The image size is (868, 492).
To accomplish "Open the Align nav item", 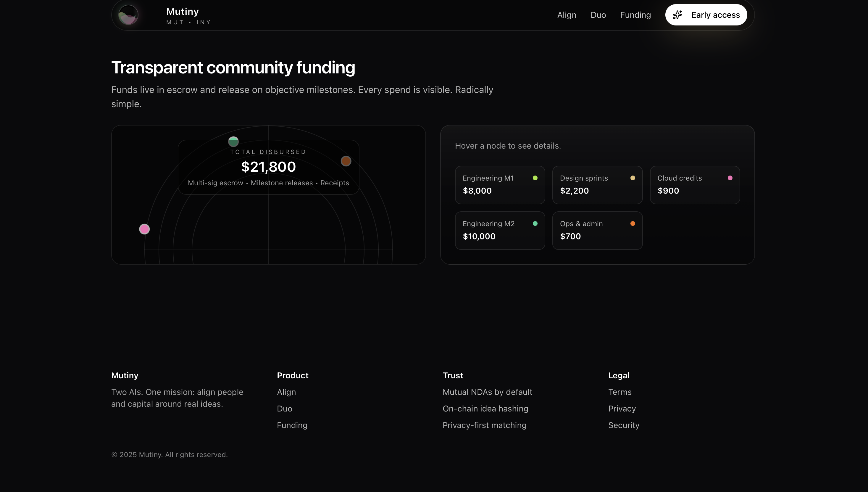I will (567, 15).
